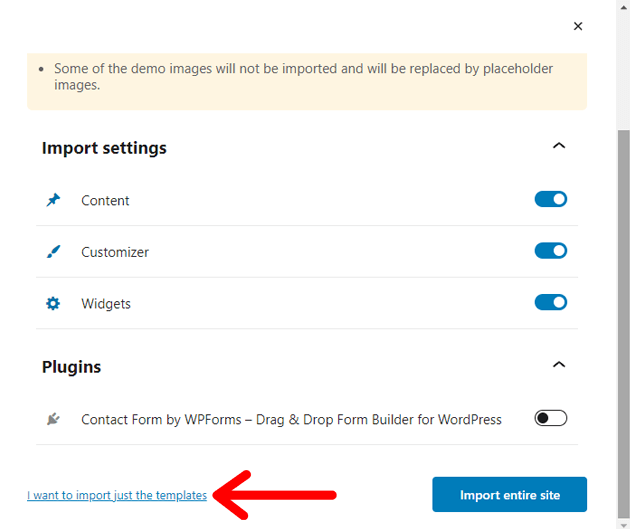The height and width of the screenshot is (529, 630).
Task: Disable the Content import toggle
Action: pos(551,199)
